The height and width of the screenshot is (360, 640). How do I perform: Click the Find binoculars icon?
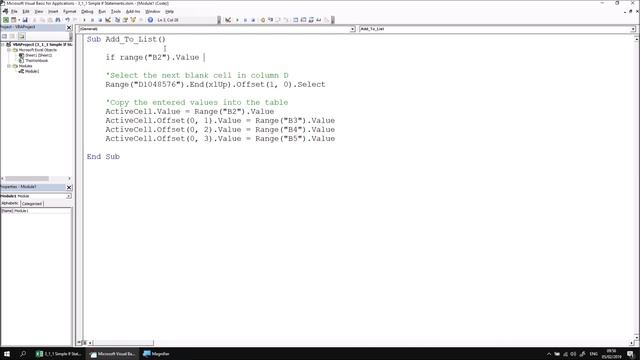(58, 20)
